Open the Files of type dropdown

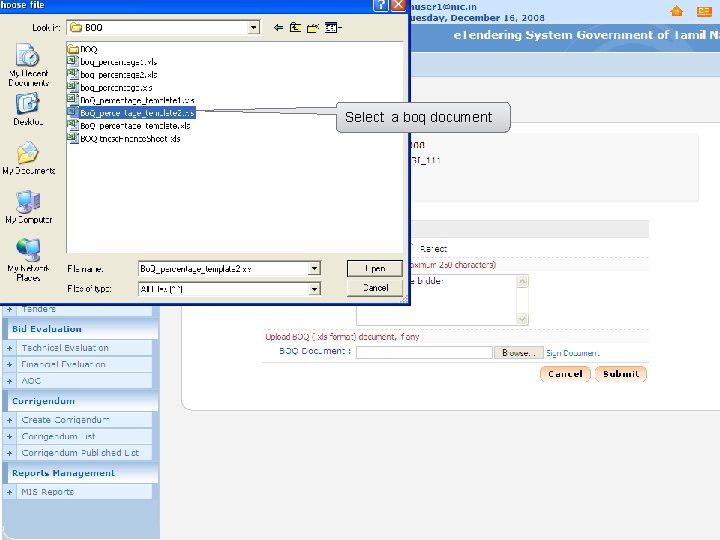(x=314, y=289)
